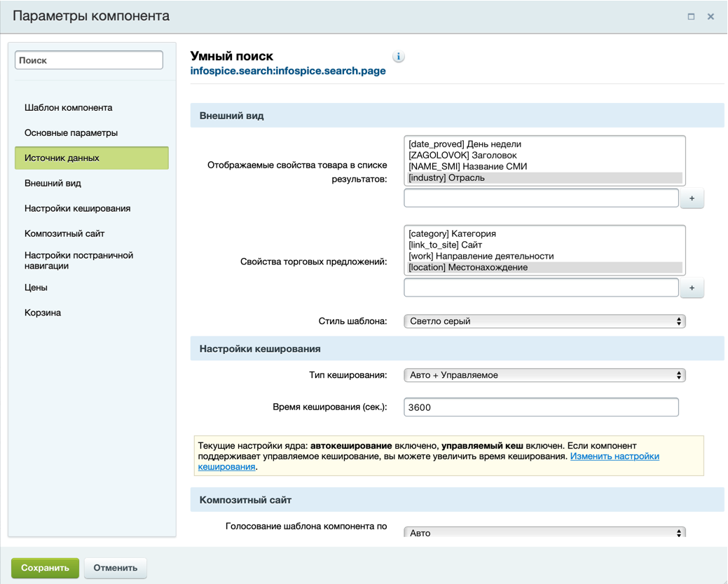Click the Сохранить button
Screen dimensions: 728x584
click(45, 568)
